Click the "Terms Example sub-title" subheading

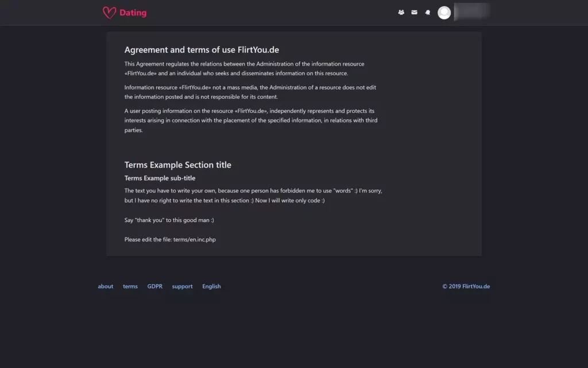(160, 178)
